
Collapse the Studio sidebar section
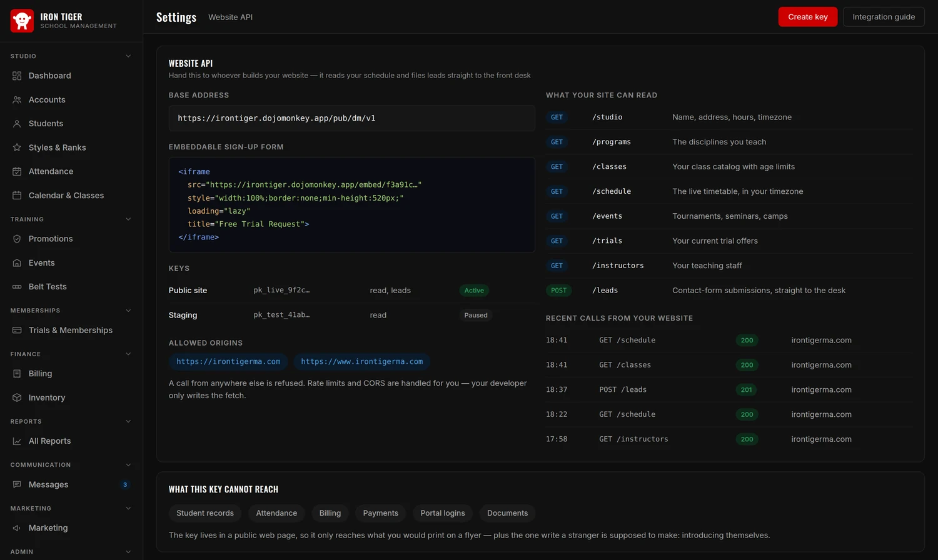pos(128,56)
